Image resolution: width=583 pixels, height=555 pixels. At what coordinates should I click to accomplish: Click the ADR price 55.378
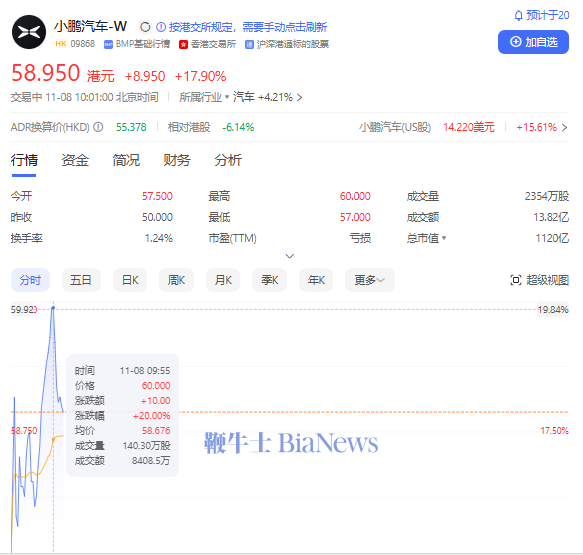[131, 127]
